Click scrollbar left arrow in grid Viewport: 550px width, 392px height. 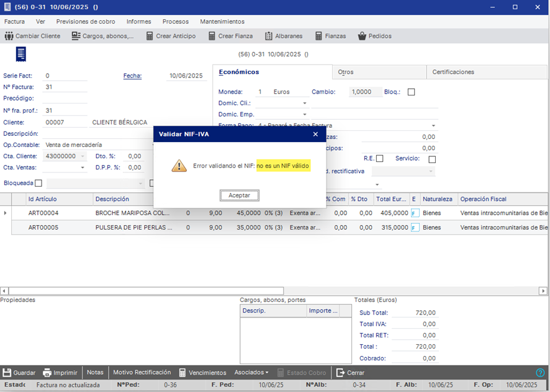(x=4, y=291)
